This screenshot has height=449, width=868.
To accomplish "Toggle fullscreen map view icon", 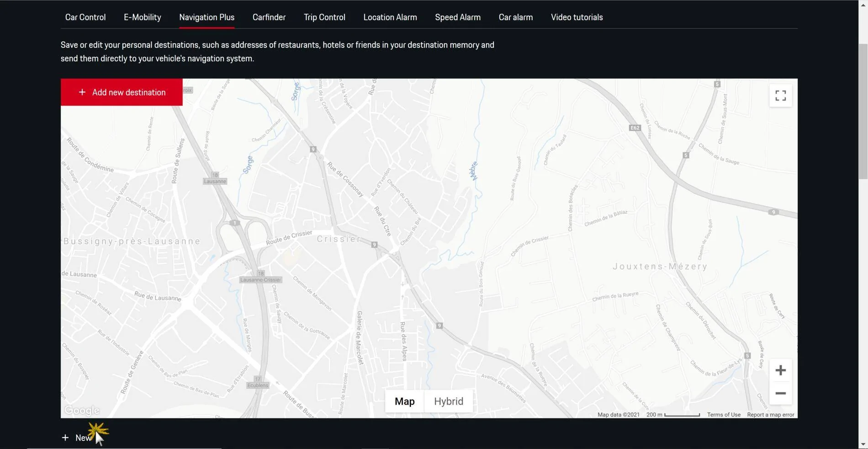I will click(781, 96).
